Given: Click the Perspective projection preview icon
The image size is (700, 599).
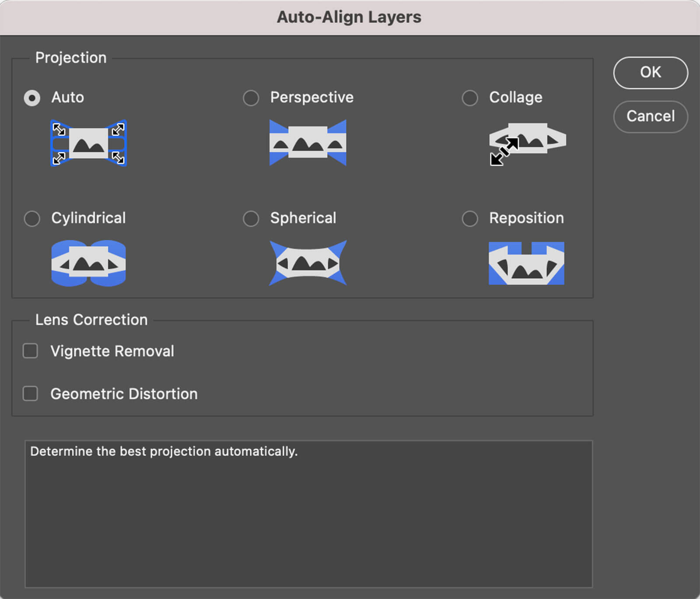Looking at the screenshot, I should 308,143.
